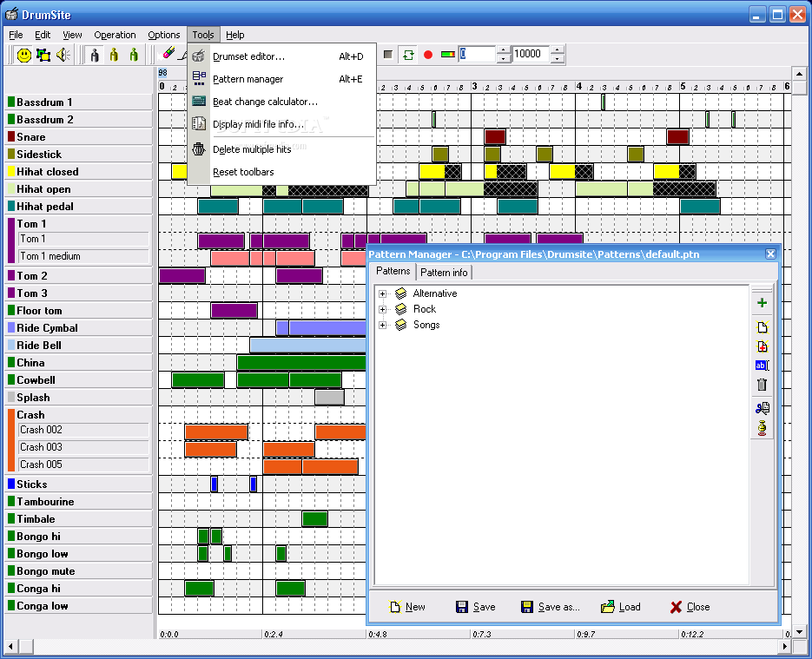Click the red Snare color swatch
This screenshot has height=659, width=812.
pos(11,136)
